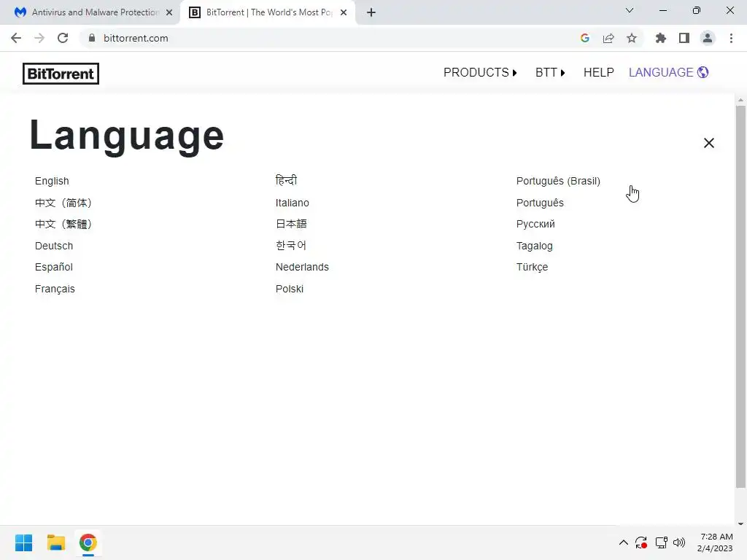Select 한국어 language
Screen dimensions: 747x560
(290, 246)
